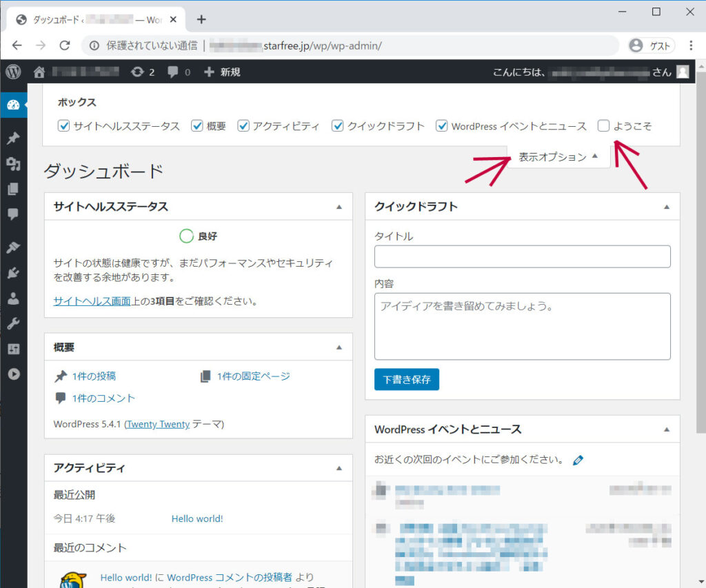Image resolution: width=706 pixels, height=588 pixels.
Task: Open Appearance paintbrush sidebar icon
Action: [14, 247]
